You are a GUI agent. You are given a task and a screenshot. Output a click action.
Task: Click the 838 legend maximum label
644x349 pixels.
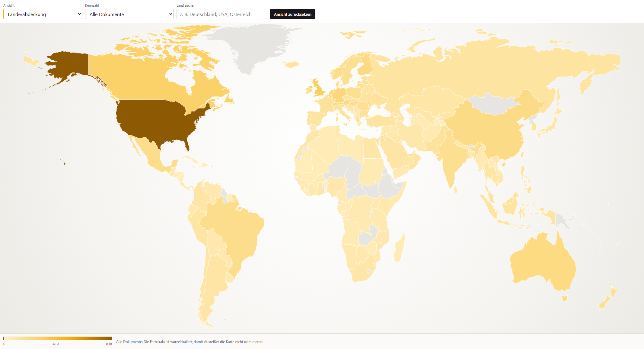(x=109, y=344)
